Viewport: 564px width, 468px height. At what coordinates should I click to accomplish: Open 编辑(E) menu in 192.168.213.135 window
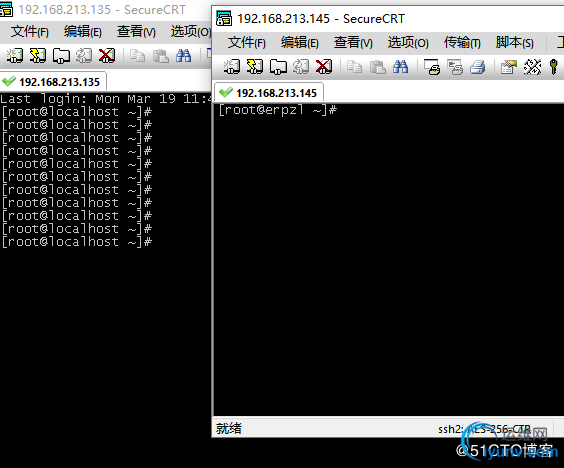pos(83,32)
